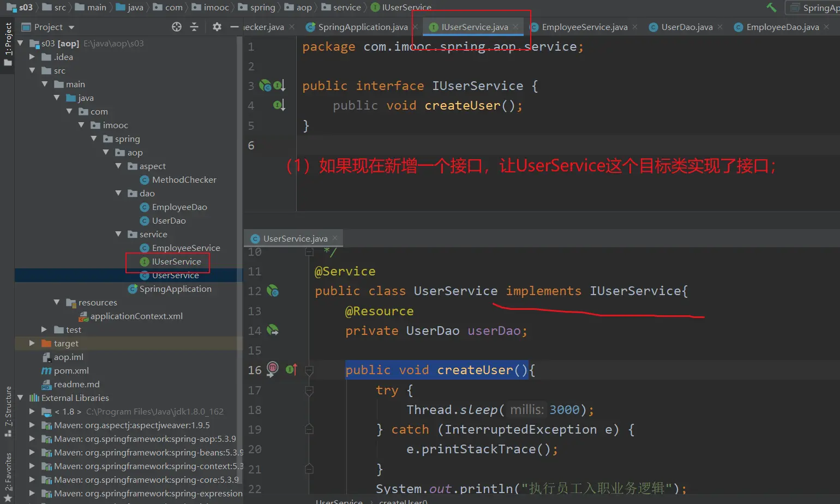The height and width of the screenshot is (504, 840).
Task: Open pom.xml from project tree
Action: click(x=71, y=370)
